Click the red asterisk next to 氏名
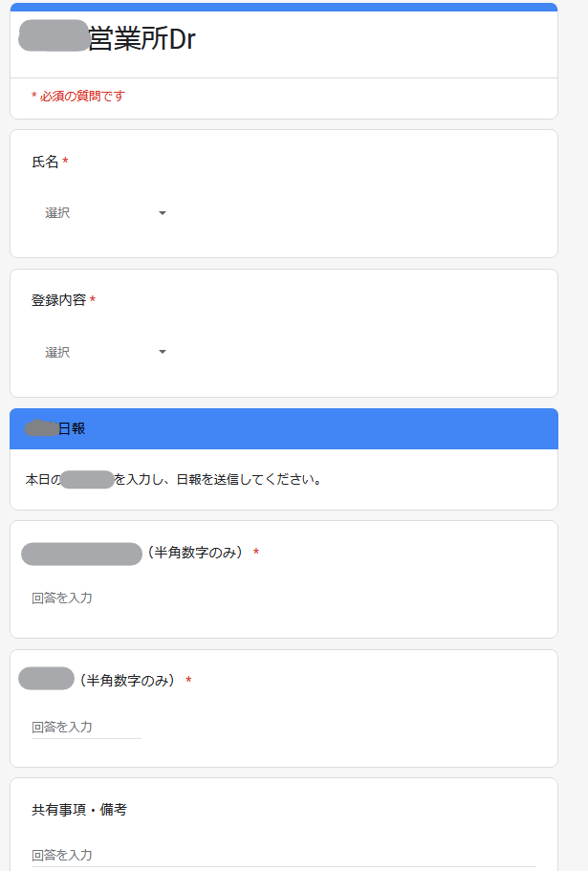Screen dimensions: 588x871 (66, 161)
